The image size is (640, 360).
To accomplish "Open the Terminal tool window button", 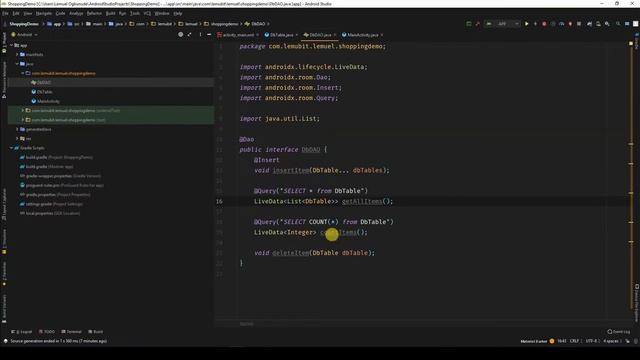I will [71, 332].
